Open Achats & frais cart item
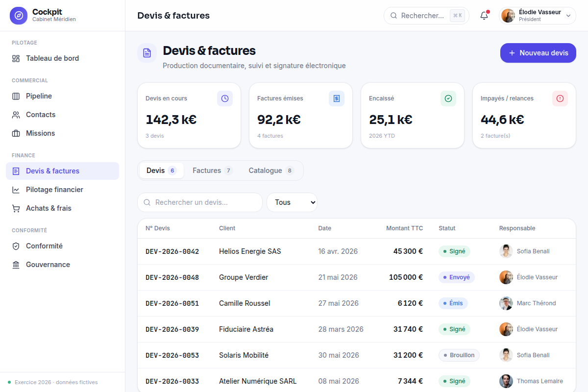 (62, 208)
